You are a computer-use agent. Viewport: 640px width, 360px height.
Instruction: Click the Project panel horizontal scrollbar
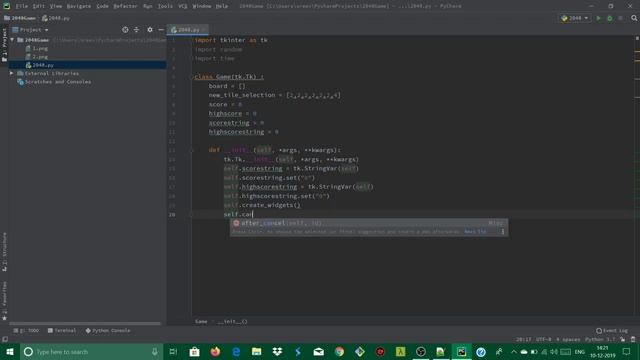[x=85, y=324]
